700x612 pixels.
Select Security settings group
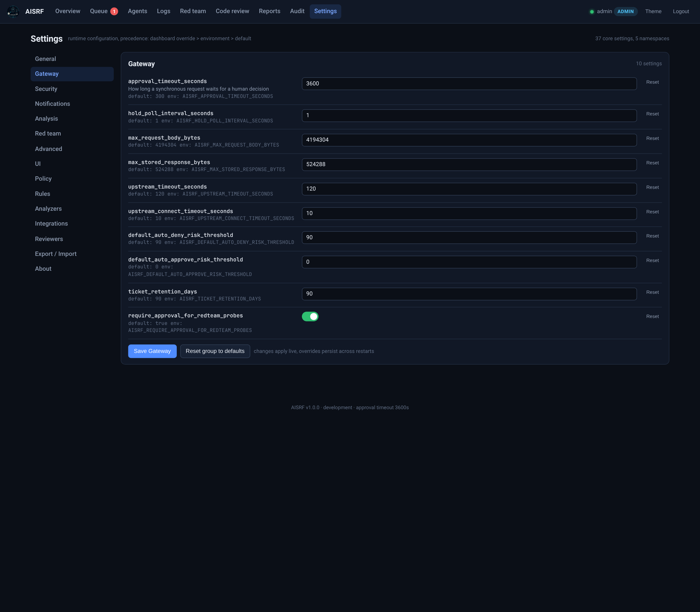(72, 89)
